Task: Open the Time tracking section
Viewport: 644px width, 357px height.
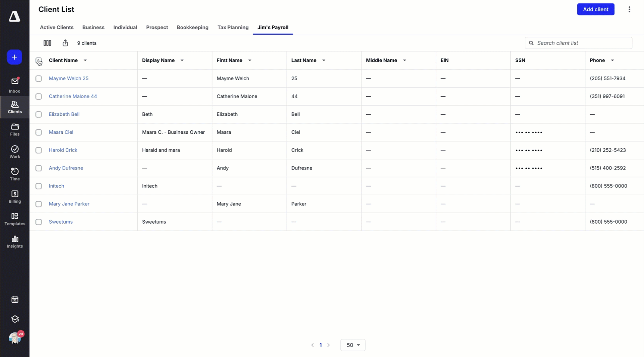Action: pyautogui.click(x=15, y=174)
